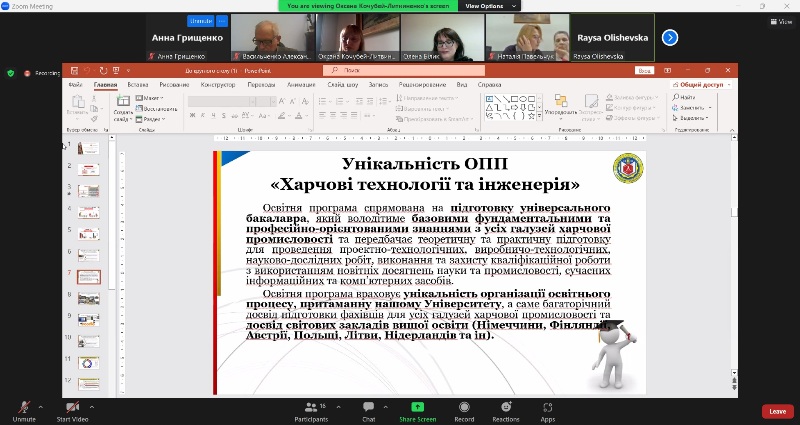Open Заменить replace dropdown
This screenshot has width=800, height=425.
point(692,108)
